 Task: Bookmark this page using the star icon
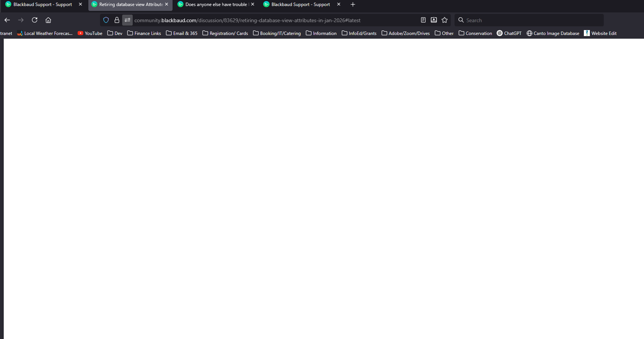click(x=445, y=20)
